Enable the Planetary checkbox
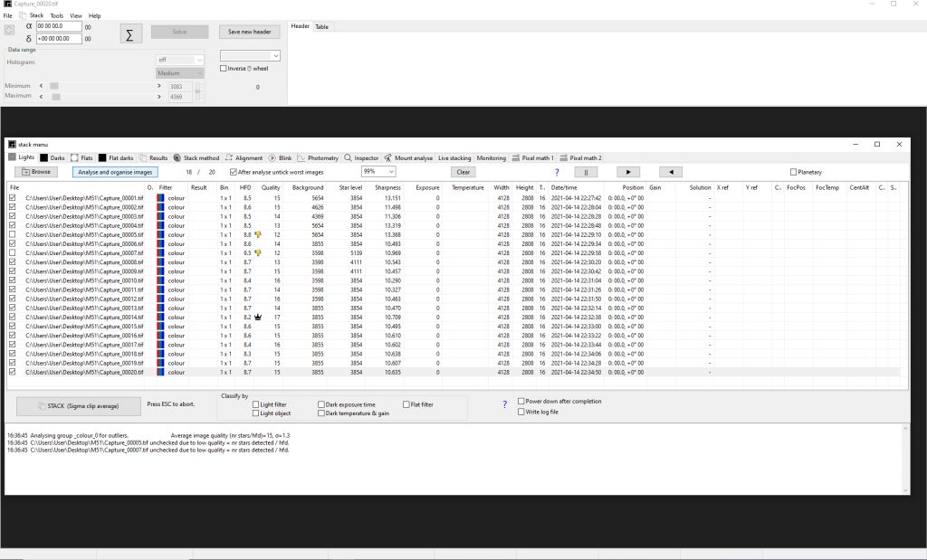 click(x=794, y=172)
